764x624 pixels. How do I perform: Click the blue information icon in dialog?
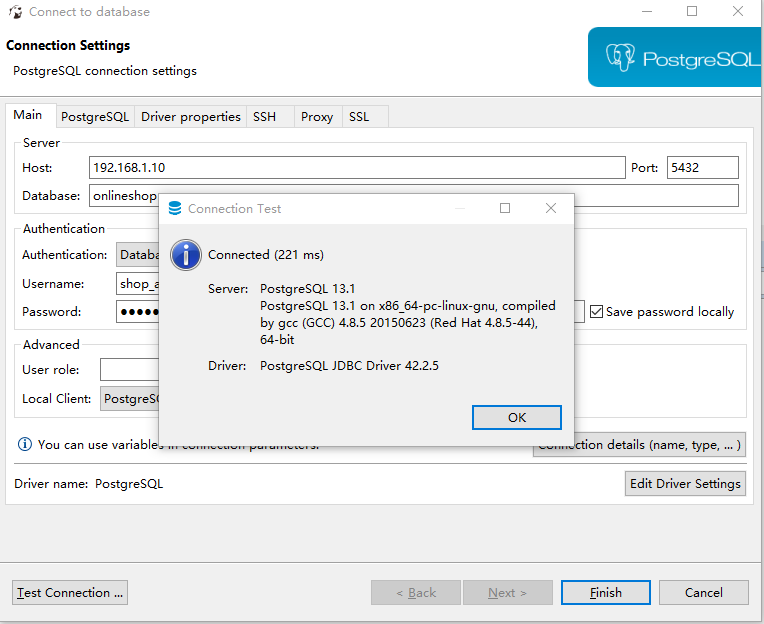(x=186, y=255)
